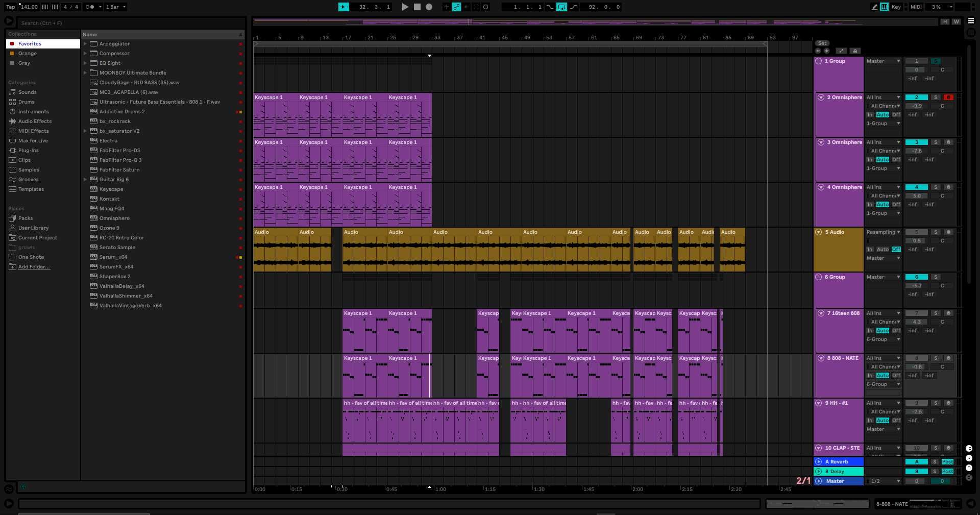Click the Previous Locator arrow
The width and height of the screenshot is (980, 515).
coord(818,51)
